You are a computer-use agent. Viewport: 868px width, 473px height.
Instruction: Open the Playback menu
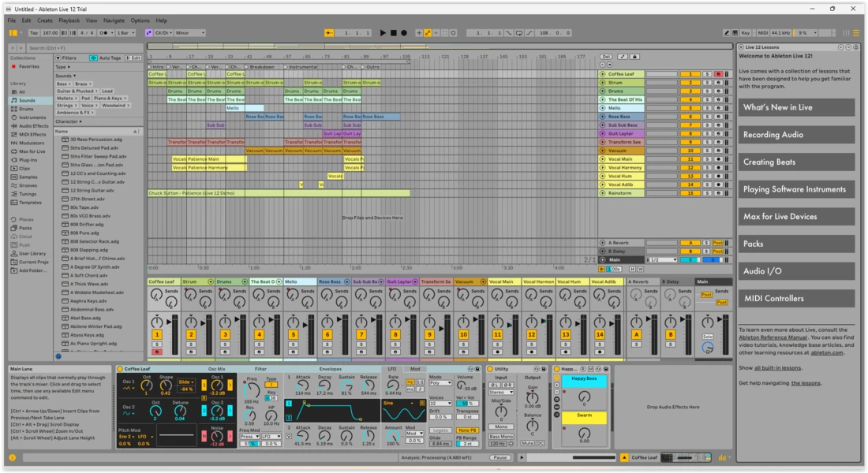[69, 20]
